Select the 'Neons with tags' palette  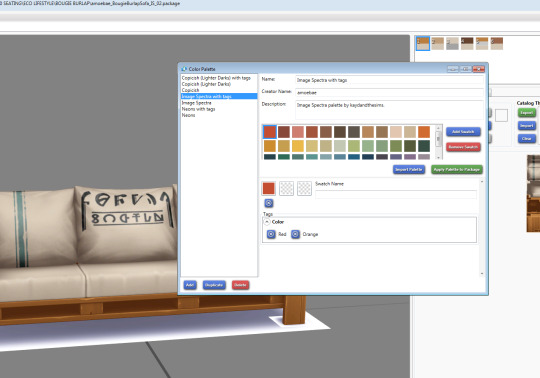coord(198,109)
